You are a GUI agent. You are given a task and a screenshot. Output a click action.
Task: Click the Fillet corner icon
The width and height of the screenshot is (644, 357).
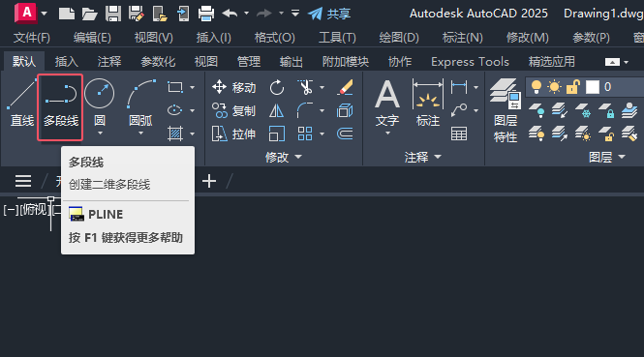(304, 110)
